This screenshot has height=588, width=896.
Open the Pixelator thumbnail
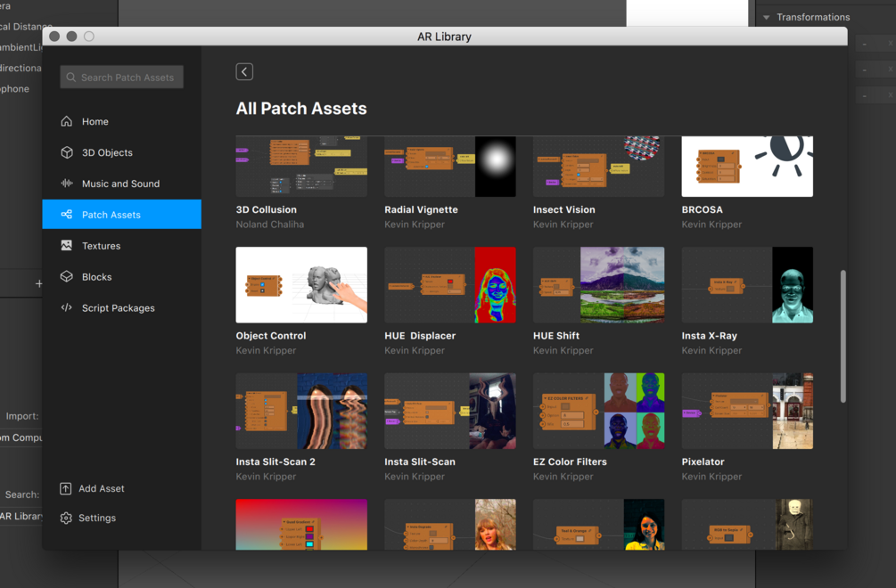tap(747, 411)
